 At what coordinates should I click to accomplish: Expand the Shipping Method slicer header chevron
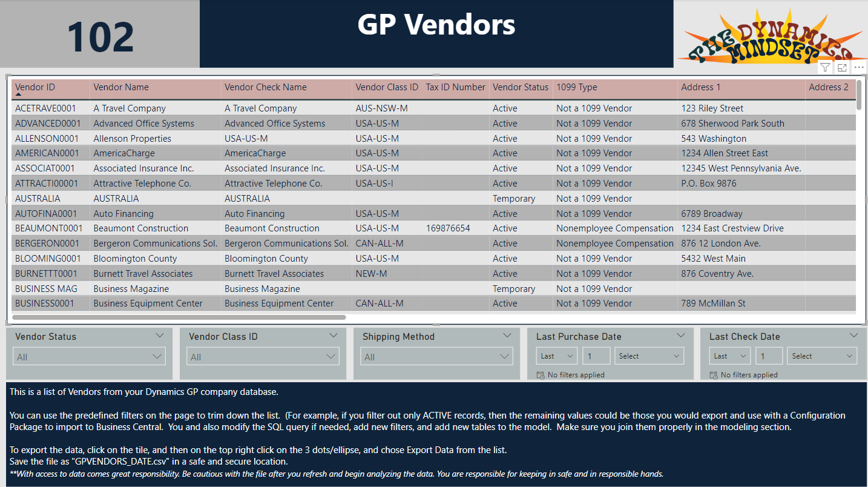[x=507, y=336]
